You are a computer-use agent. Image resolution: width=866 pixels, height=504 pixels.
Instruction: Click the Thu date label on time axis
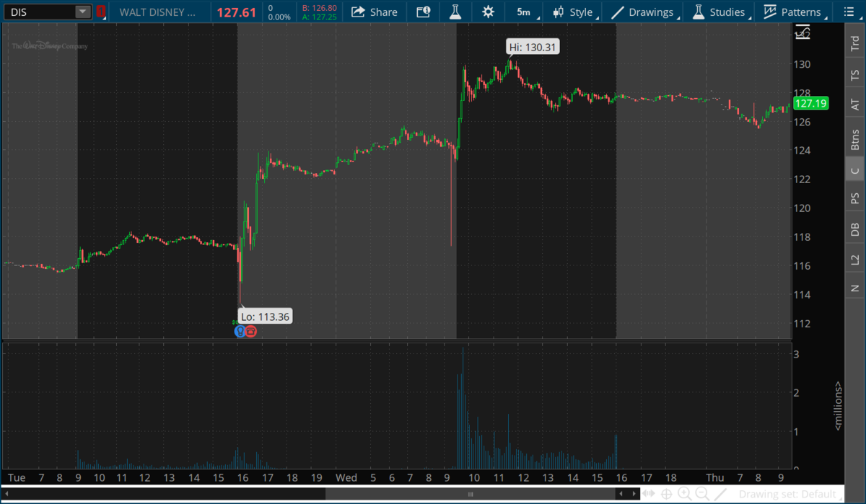coord(715,477)
